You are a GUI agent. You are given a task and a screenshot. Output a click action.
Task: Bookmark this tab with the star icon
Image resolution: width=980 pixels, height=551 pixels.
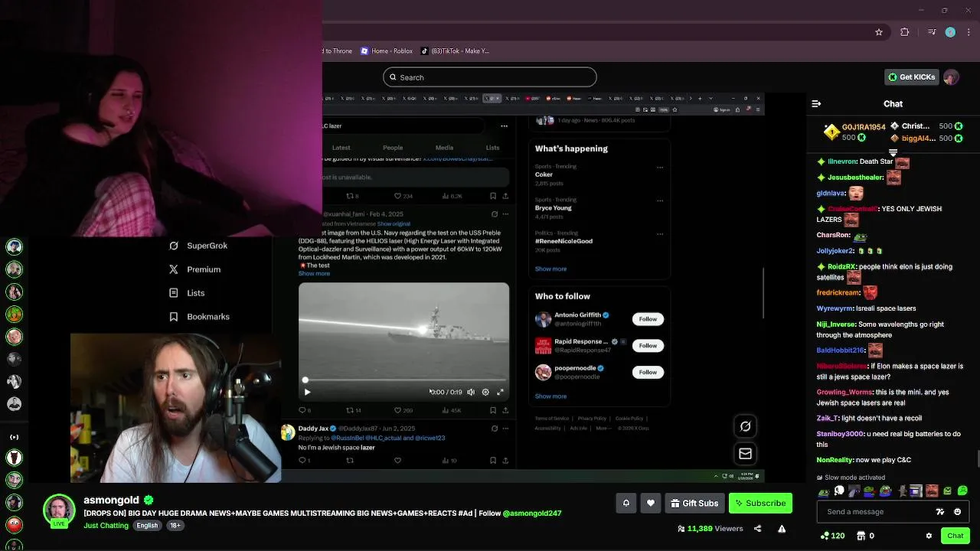[x=879, y=32]
